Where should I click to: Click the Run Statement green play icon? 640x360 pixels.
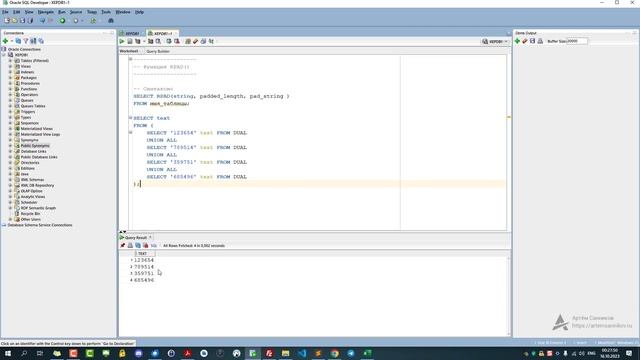pos(122,41)
